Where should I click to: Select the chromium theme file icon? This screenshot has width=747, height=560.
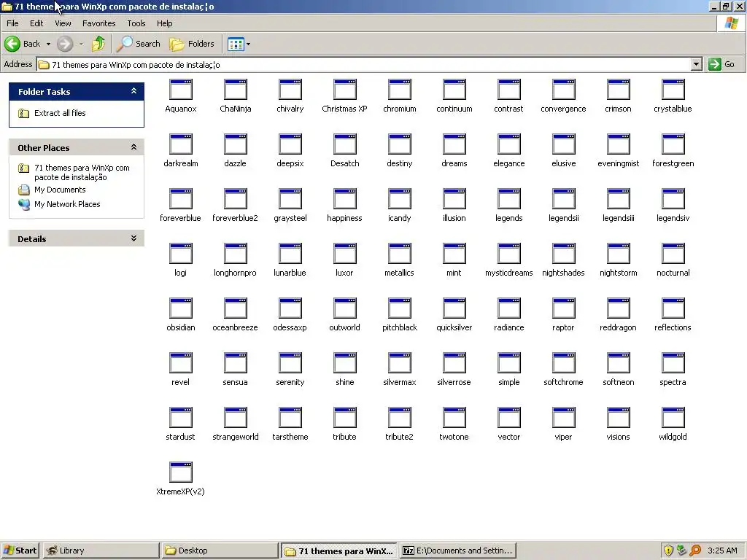(x=399, y=90)
